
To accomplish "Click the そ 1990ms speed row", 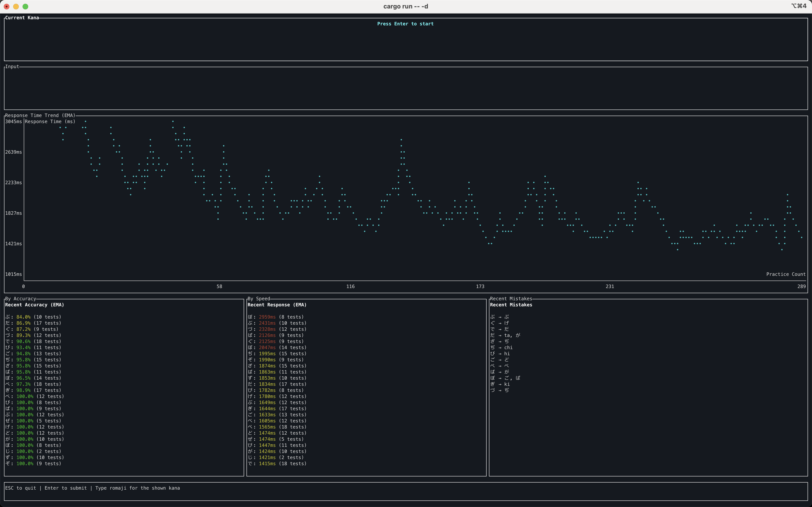I will pos(276,359).
